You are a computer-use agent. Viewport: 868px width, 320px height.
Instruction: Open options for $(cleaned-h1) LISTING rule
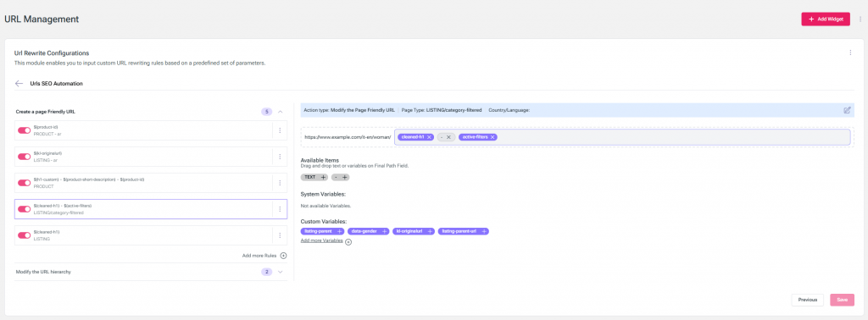coord(280,235)
